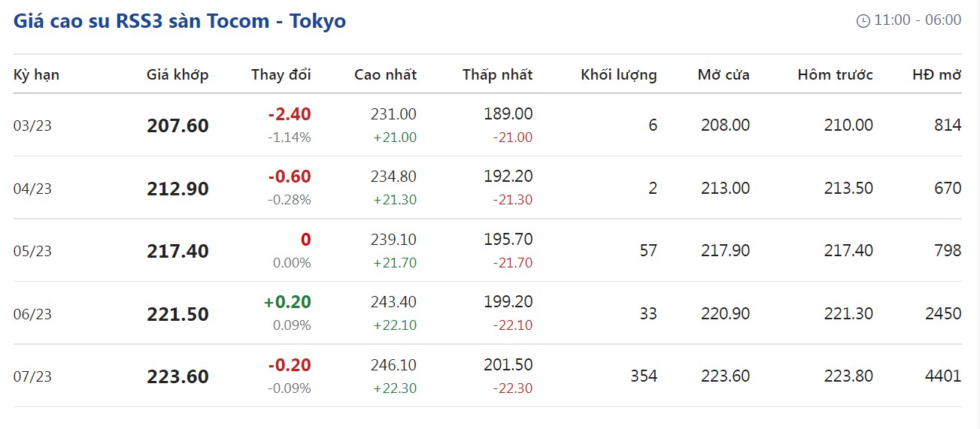Click the clock icon beside 11:00 - 06:00
The height and width of the screenshot is (429, 980).
tap(863, 21)
